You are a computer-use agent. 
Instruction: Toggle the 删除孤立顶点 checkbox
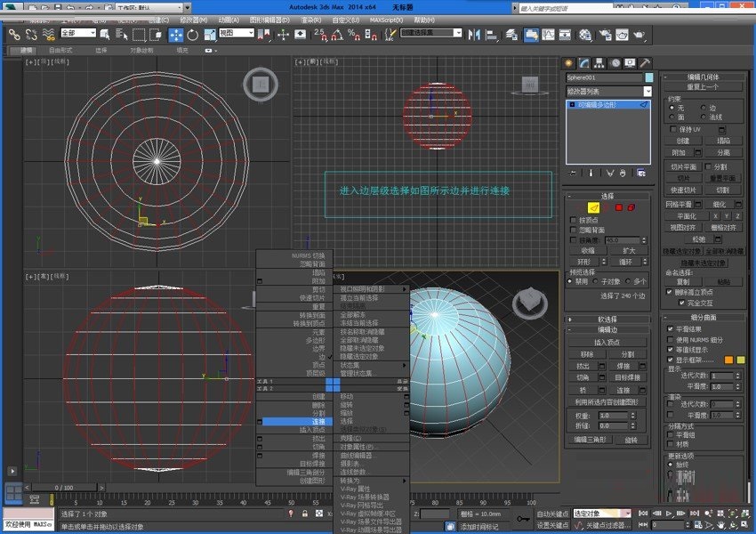tap(669, 292)
